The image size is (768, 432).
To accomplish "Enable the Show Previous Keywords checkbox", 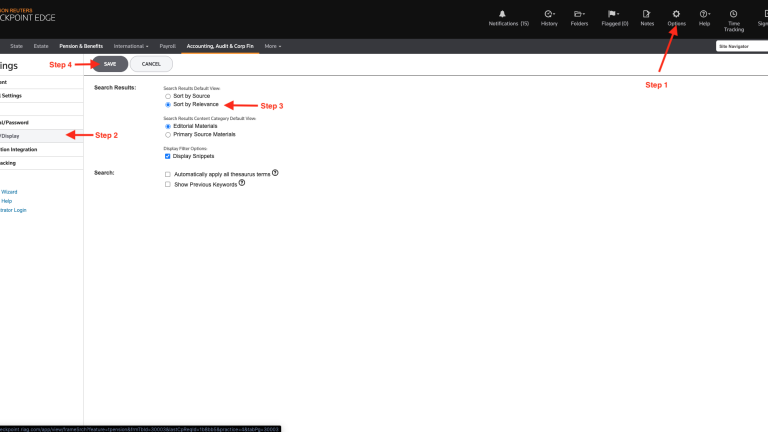I will [168, 184].
